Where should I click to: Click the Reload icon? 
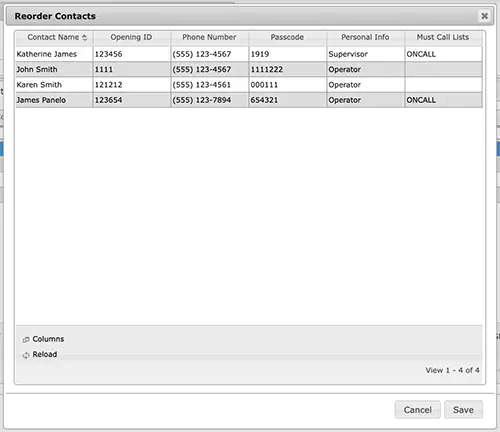pos(26,355)
